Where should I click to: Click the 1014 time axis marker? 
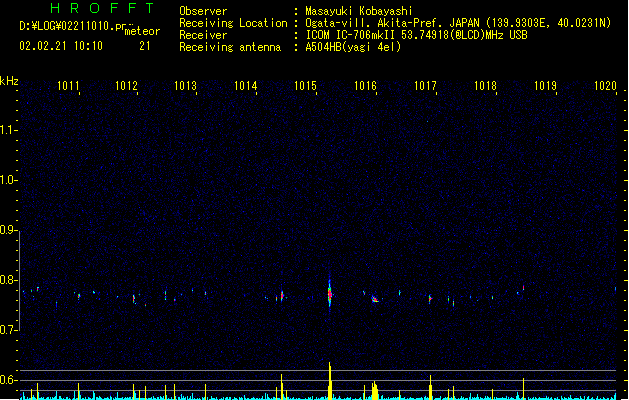(246, 86)
